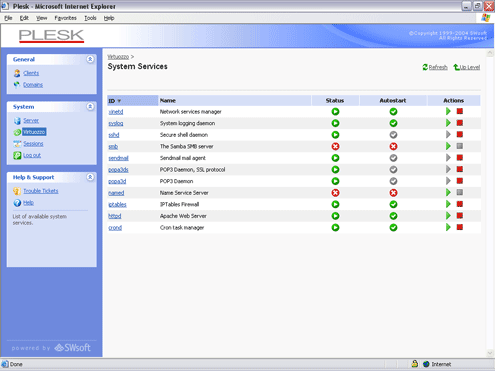Stop the httpd Apache Web Server
The image size is (495, 371).
460,216
